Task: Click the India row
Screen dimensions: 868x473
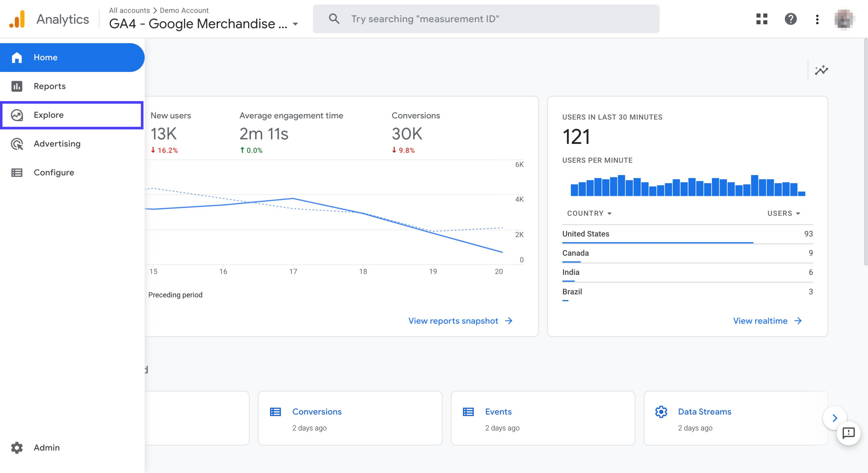Action: pyautogui.click(x=687, y=272)
